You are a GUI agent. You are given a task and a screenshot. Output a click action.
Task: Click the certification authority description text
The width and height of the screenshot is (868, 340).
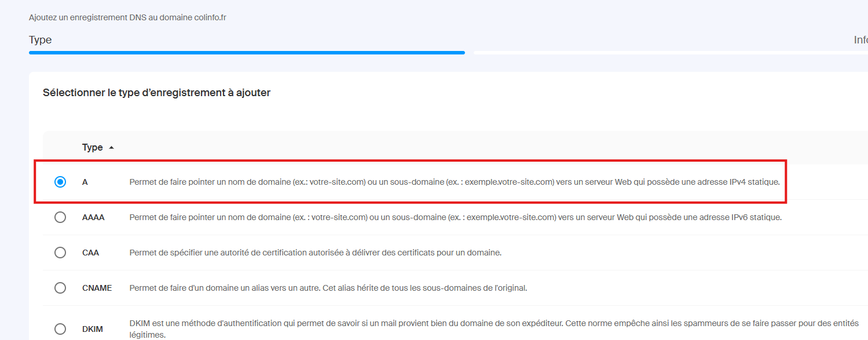pos(315,253)
